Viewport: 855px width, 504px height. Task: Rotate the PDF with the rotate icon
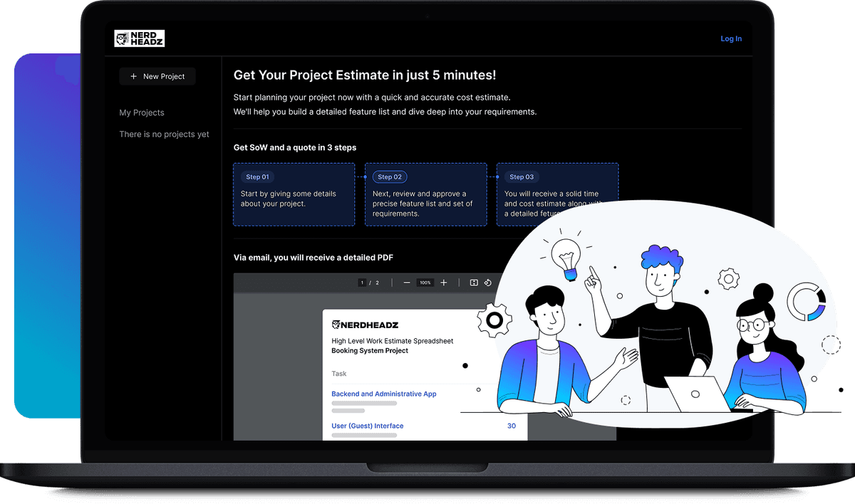click(x=488, y=283)
